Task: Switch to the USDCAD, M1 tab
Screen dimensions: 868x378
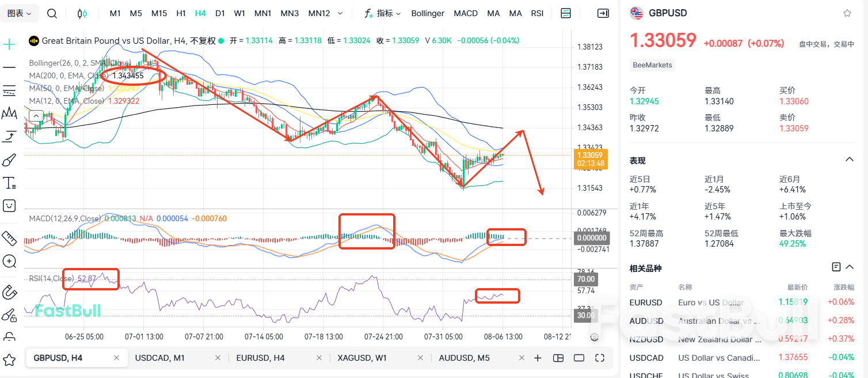Action: coord(159,358)
